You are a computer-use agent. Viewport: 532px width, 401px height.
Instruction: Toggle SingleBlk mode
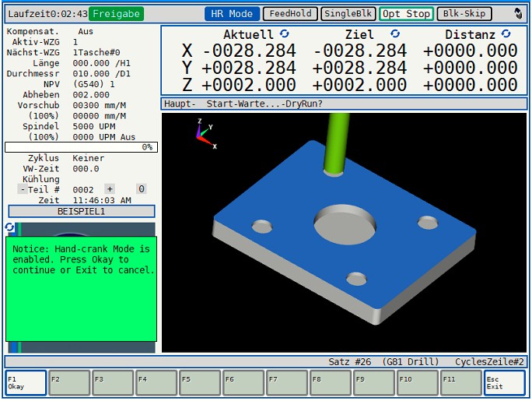click(x=348, y=14)
